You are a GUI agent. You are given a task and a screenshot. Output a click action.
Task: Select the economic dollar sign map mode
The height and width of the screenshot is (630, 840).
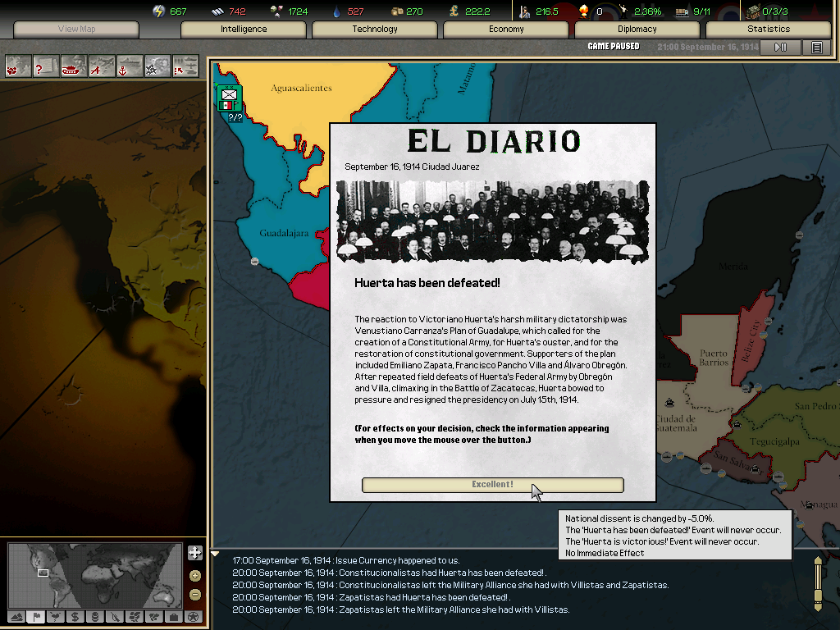(75, 617)
